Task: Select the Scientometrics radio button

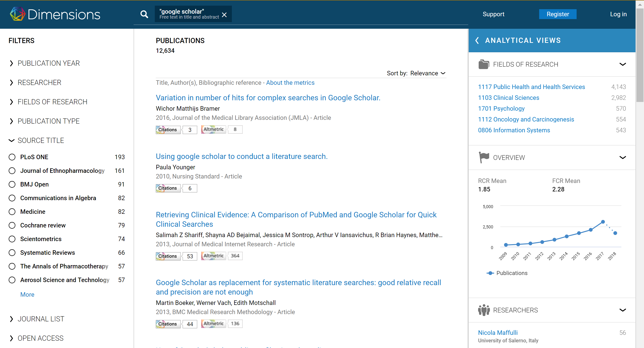Action: tap(12, 239)
